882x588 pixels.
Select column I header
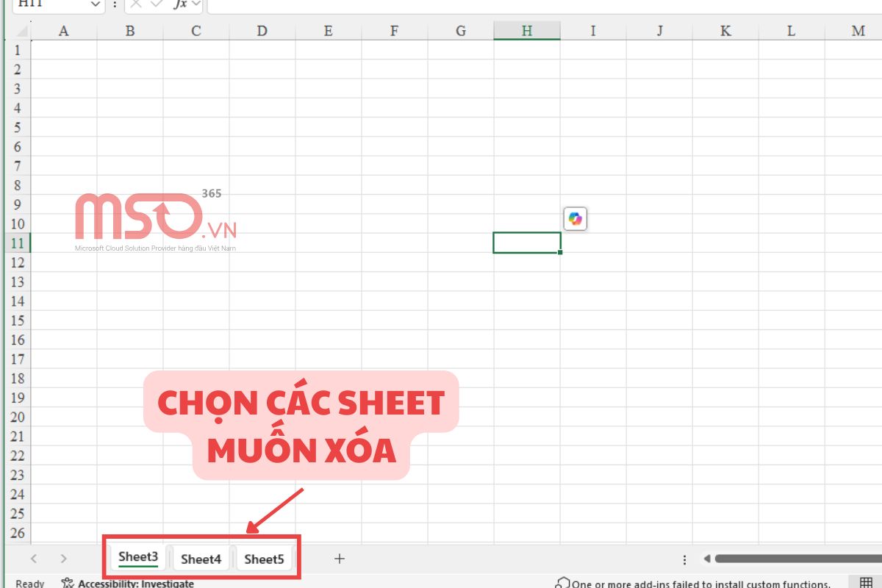coord(592,31)
